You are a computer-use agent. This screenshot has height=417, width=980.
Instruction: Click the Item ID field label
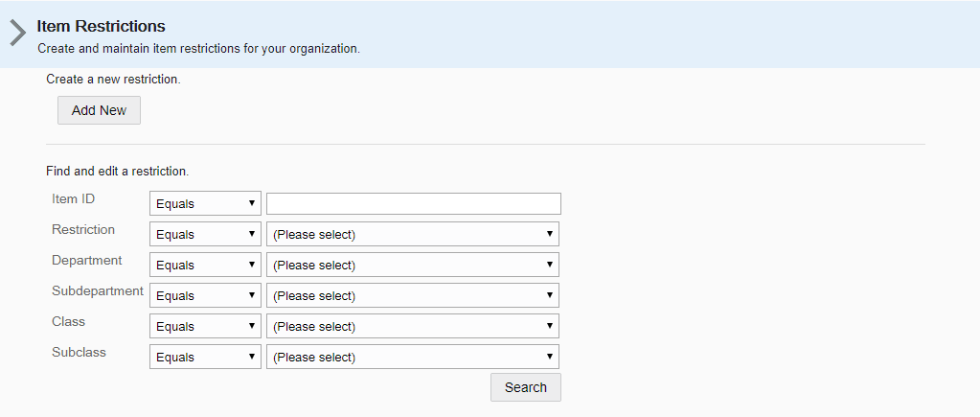point(73,198)
